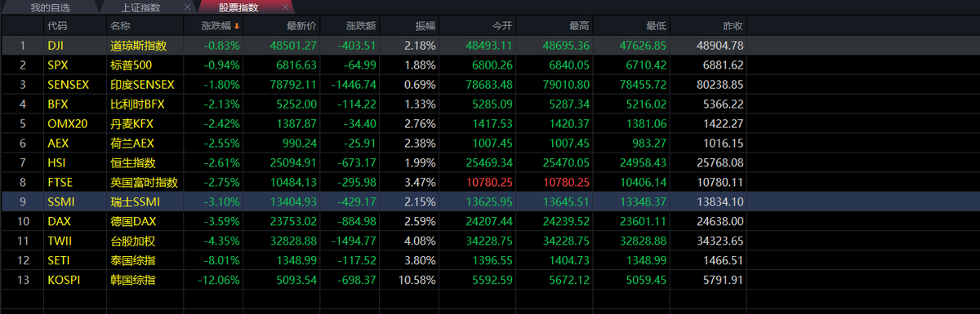The width and height of the screenshot is (980, 314).
Task: Click the latest price 6816.63
Action: [297, 64]
